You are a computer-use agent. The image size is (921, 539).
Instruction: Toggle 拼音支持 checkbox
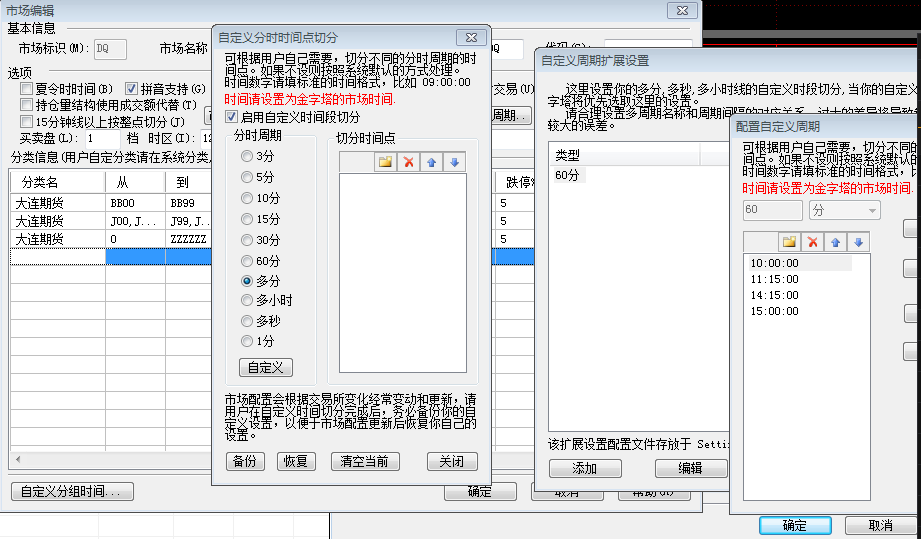(131, 89)
